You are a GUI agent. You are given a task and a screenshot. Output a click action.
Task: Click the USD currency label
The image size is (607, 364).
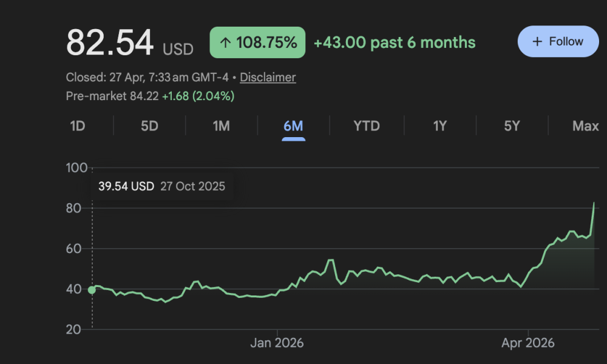(x=178, y=50)
